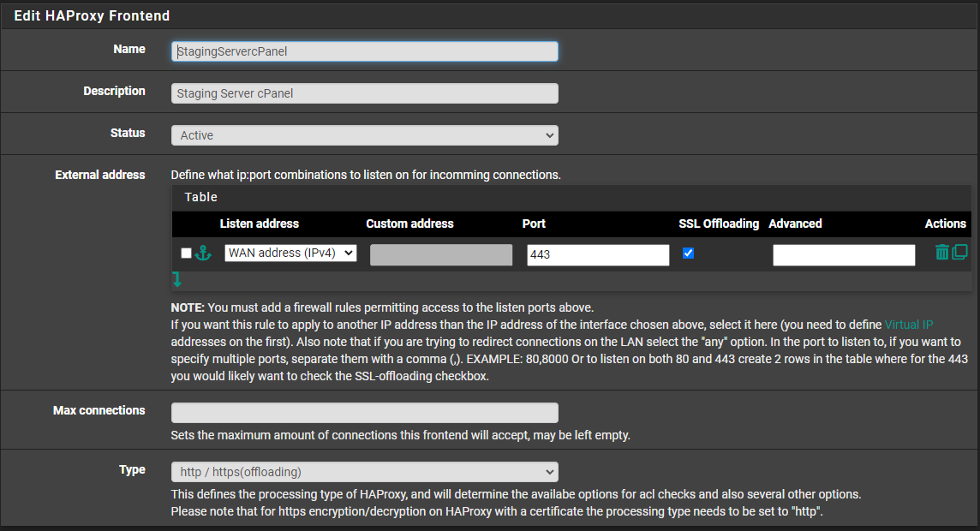The width and height of the screenshot is (980, 531).
Task: Duplicate the 443 row with the copy icon
Action: pyautogui.click(x=960, y=252)
